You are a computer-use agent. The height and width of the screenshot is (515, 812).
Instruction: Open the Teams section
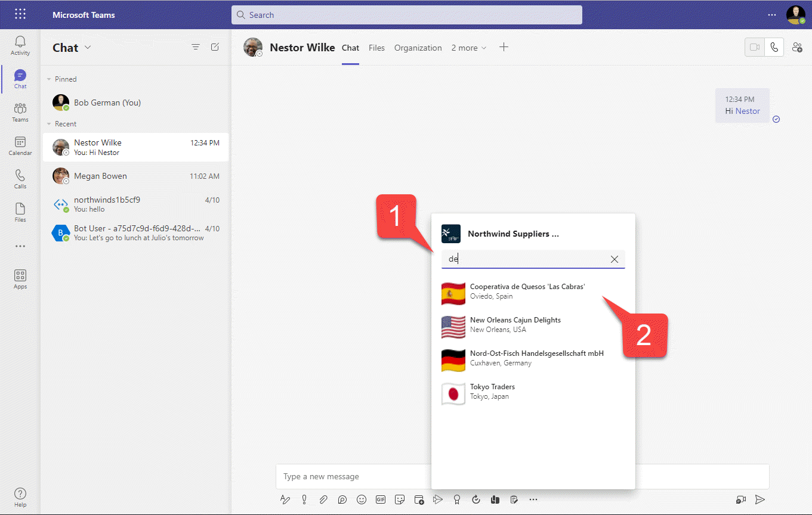coord(20,113)
